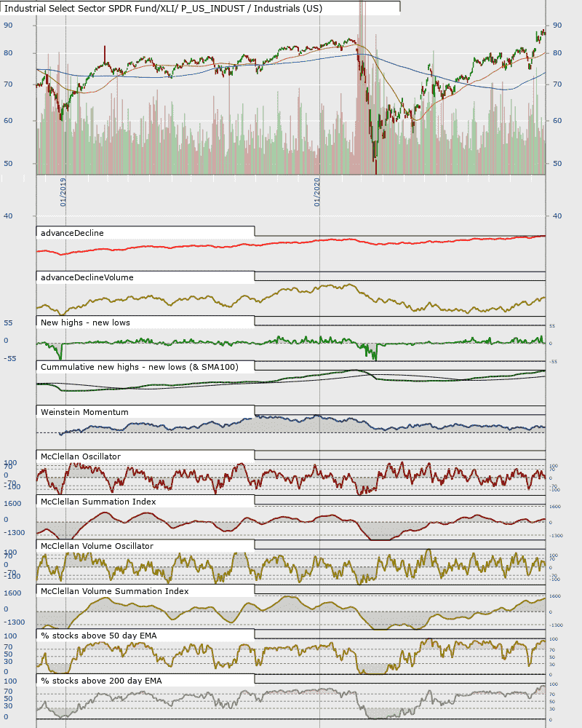Click the 01/2020 date marker on time axis
The height and width of the screenshot is (728, 582).
pyautogui.click(x=317, y=191)
